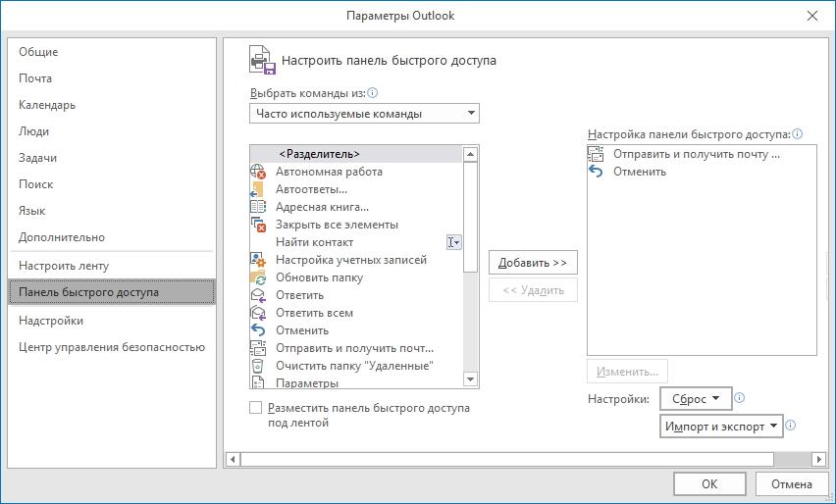Open the Надстройки category
The image size is (836, 504).
pyautogui.click(x=51, y=321)
